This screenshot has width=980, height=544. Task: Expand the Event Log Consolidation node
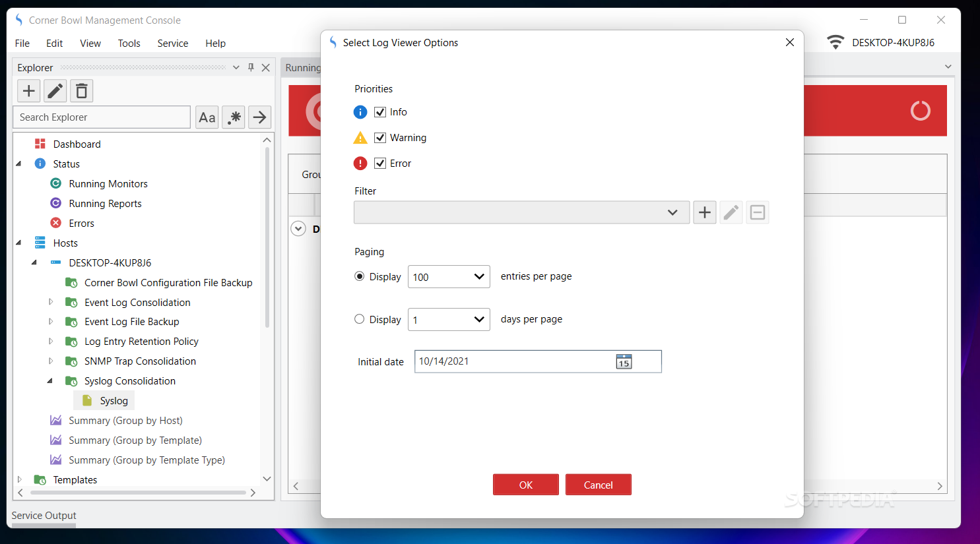[x=50, y=302]
